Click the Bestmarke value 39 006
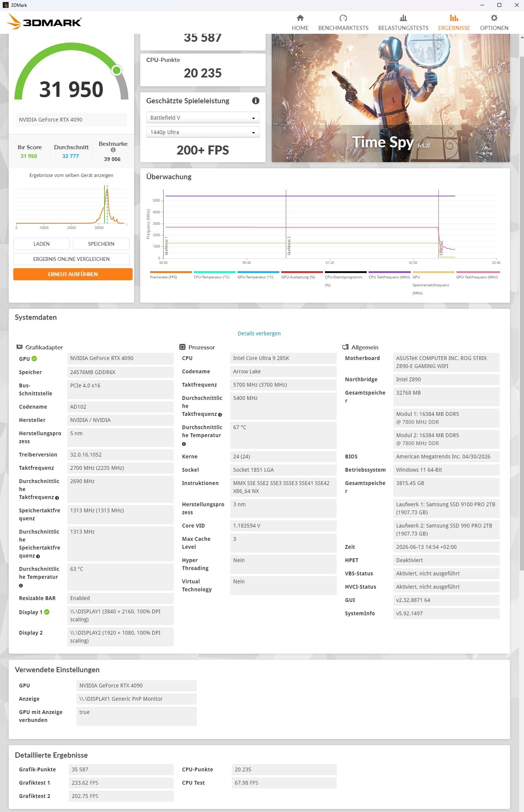This screenshot has width=524, height=812. (112, 159)
